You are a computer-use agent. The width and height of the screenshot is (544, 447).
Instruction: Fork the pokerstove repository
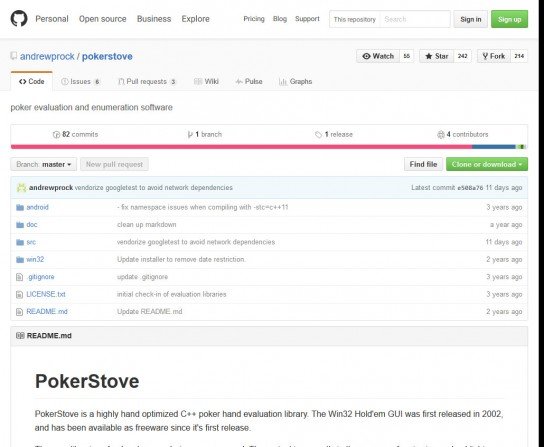point(494,56)
